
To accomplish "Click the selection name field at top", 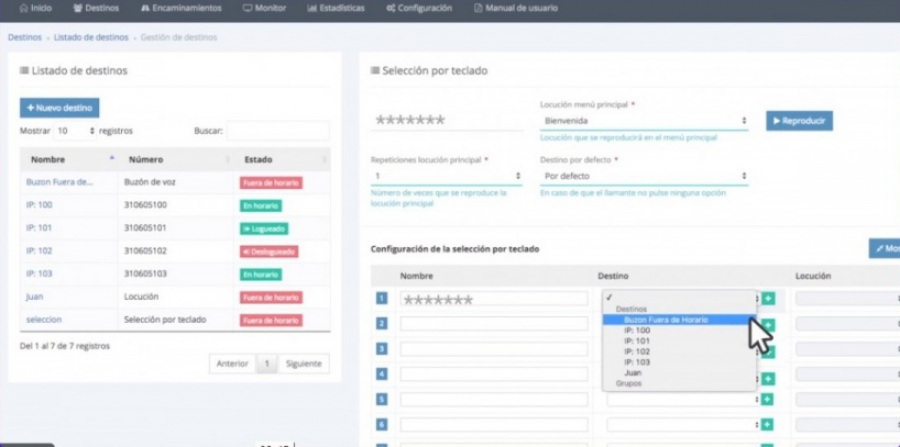I will point(447,121).
